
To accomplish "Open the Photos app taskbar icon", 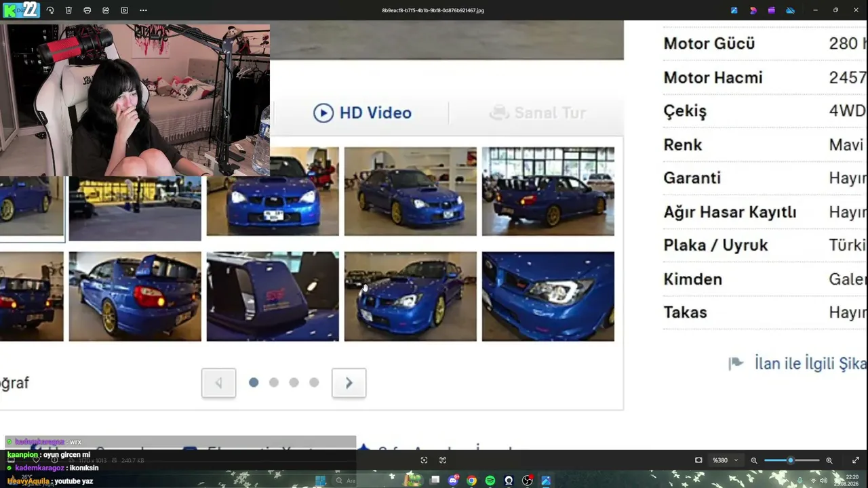I will pos(545,481).
